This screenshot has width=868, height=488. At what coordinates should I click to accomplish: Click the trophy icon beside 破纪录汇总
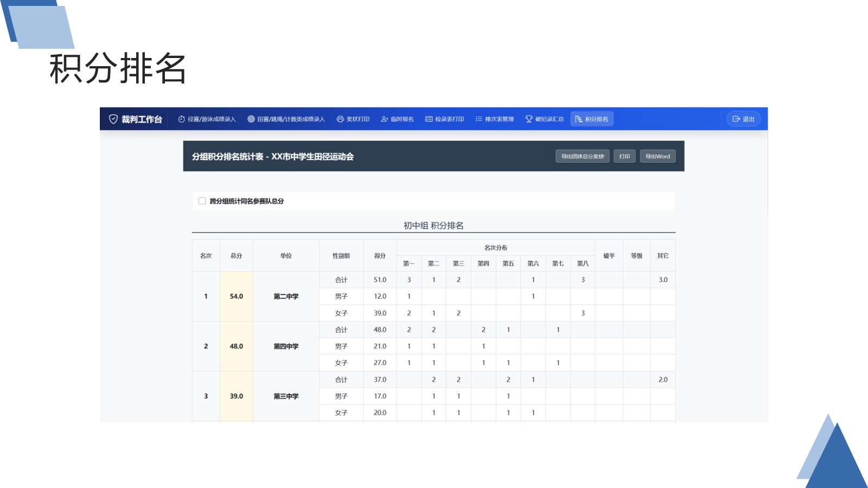click(x=529, y=119)
